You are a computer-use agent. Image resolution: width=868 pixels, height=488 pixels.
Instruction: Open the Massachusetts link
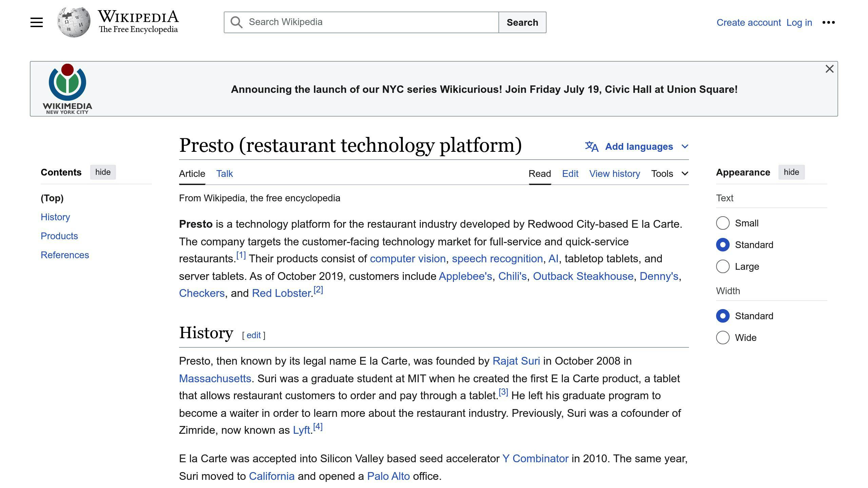click(215, 379)
